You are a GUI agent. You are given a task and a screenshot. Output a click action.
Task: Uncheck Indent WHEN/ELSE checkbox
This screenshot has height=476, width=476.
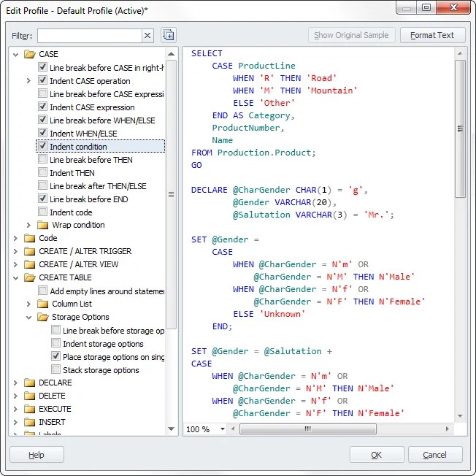[43, 133]
